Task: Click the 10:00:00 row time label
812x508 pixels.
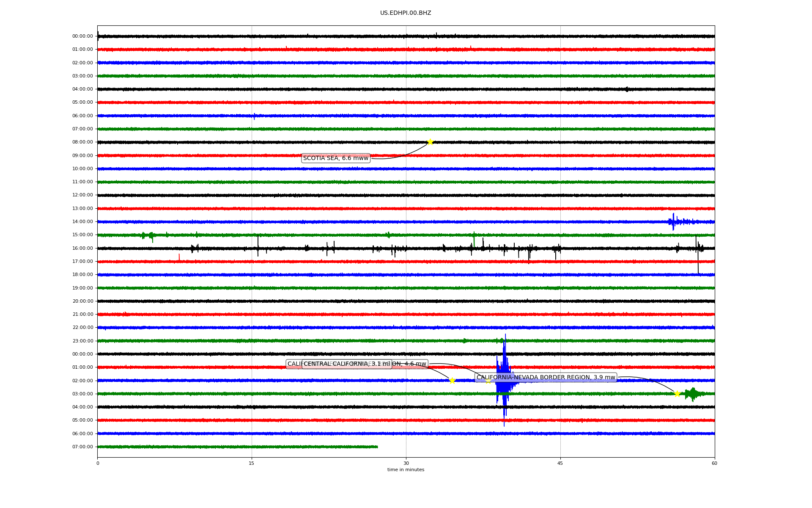Action: coord(82,168)
